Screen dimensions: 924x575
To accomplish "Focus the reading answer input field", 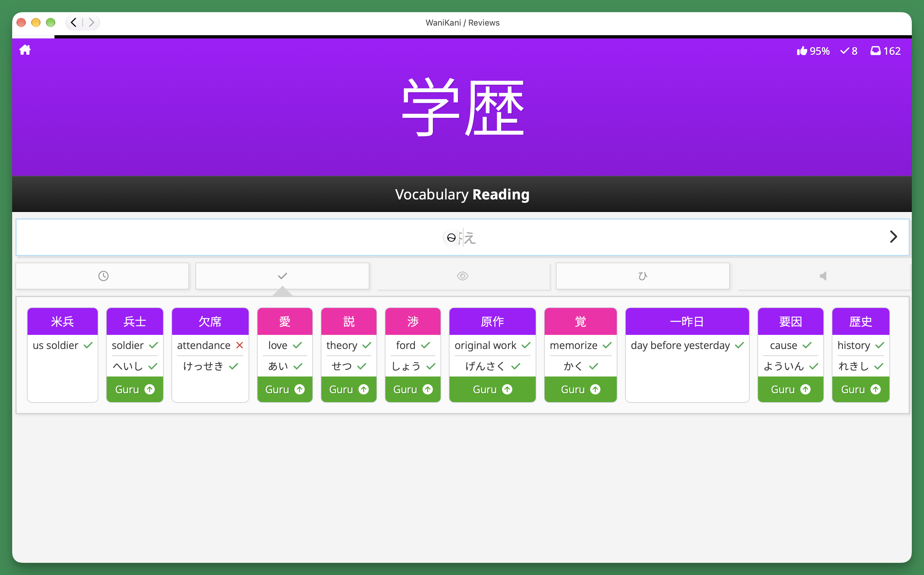I will point(462,237).
